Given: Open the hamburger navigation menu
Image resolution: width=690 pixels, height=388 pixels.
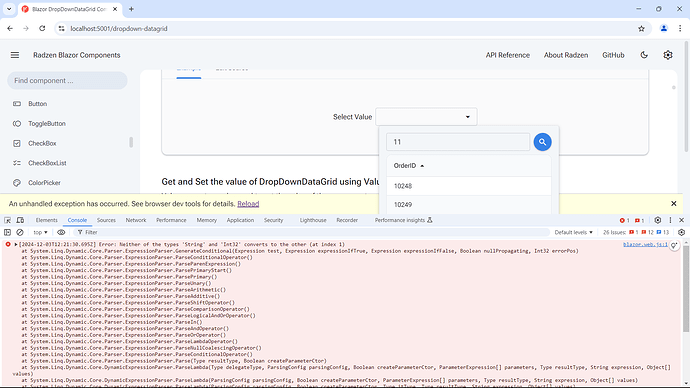Looking at the screenshot, I should coord(15,55).
